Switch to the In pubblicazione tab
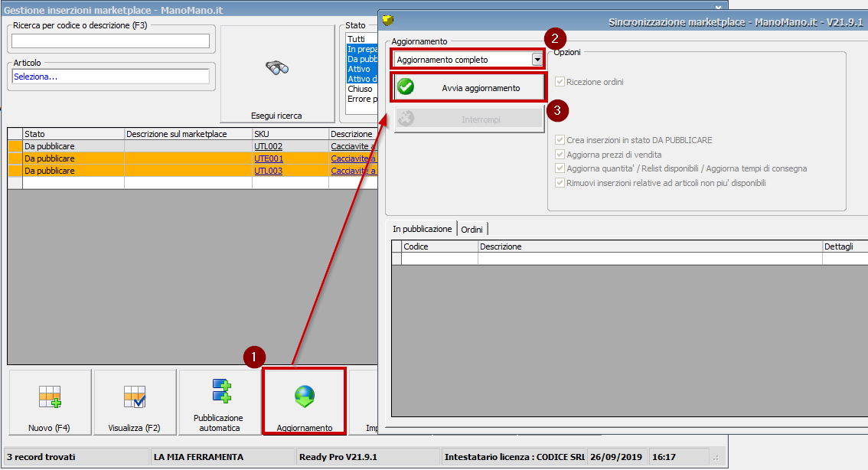 click(423, 229)
